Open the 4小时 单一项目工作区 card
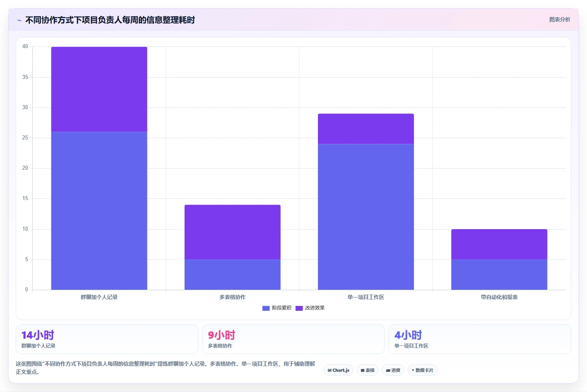The height and width of the screenshot is (392, 587). pos(480,339)
